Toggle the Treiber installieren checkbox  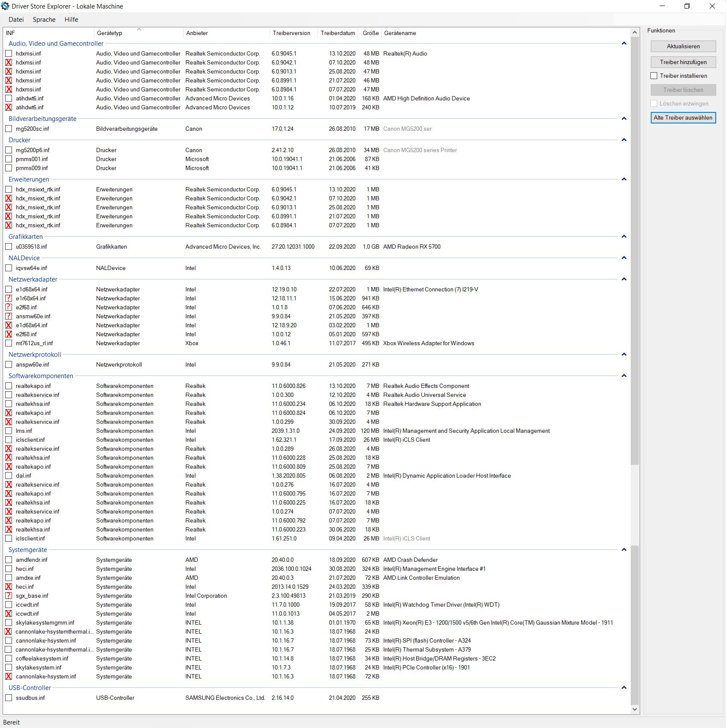[654, 76]
